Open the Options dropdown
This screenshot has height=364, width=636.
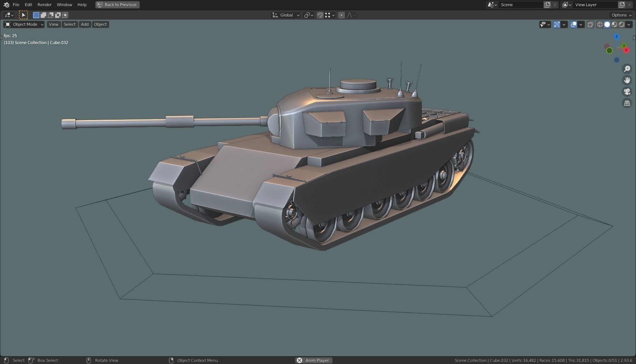coord(622,15)
